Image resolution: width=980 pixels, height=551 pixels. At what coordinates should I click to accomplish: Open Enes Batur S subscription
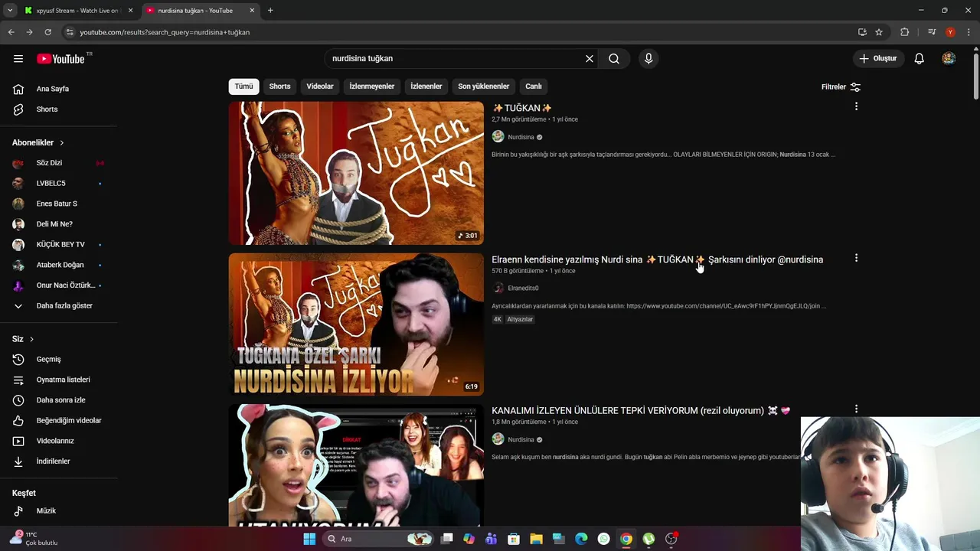58,204
